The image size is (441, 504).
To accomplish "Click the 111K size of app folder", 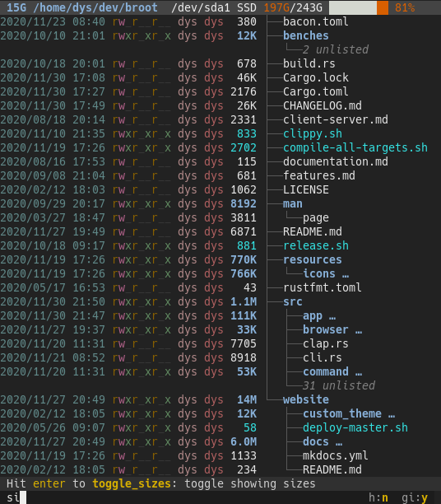I will [244, 315].
